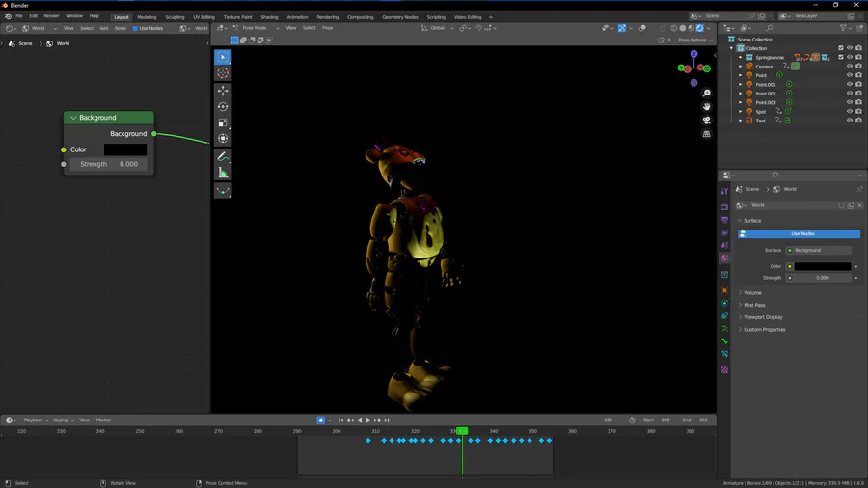Toggle Springbonnie exclude checkbox
Image resolution: width=868 pixels, height=488 pixels.
click(x=840, y=57)
